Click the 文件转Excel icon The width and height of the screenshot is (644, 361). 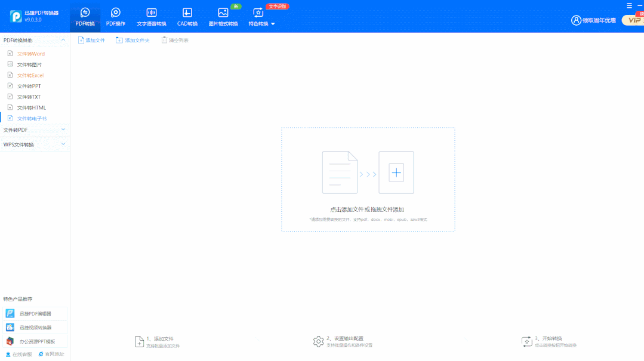pos(10,75)
